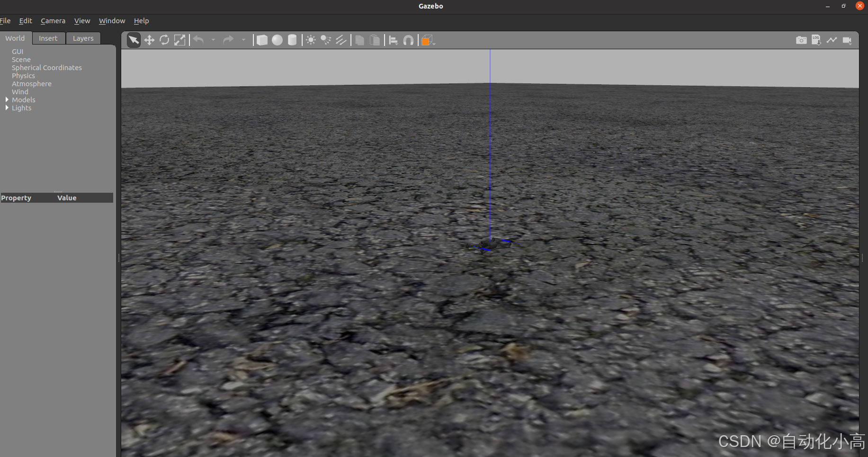Open the File menu
The height and width of the screenshot is (457, 868).
point(5,21)
